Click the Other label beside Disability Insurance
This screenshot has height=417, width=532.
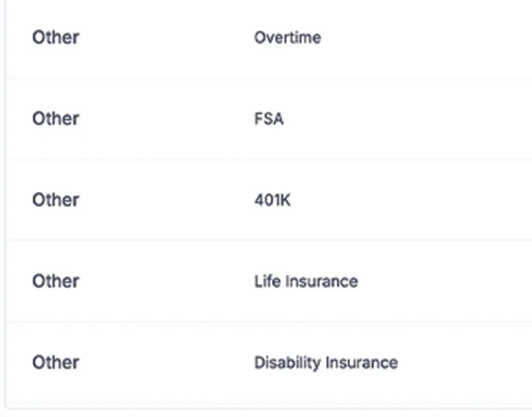click(x=56, y=362)
